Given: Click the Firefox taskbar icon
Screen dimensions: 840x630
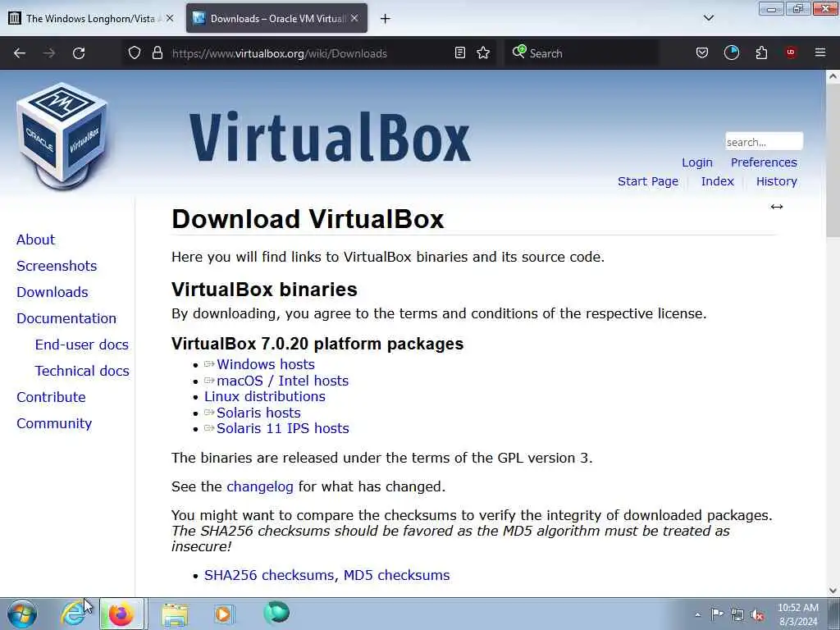Looking at the screenshot, I should (121, 614).
